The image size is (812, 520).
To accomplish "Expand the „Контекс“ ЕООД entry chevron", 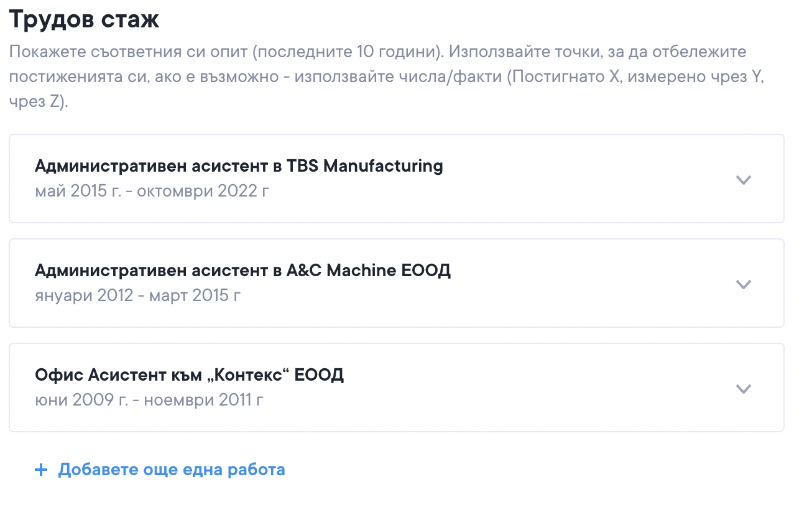I will coord(743,389).
